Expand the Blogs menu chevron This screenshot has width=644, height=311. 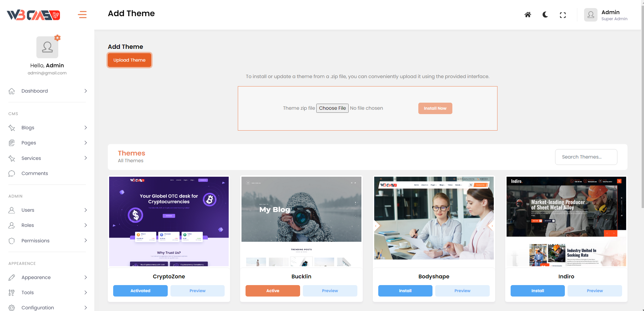[86, 128]
